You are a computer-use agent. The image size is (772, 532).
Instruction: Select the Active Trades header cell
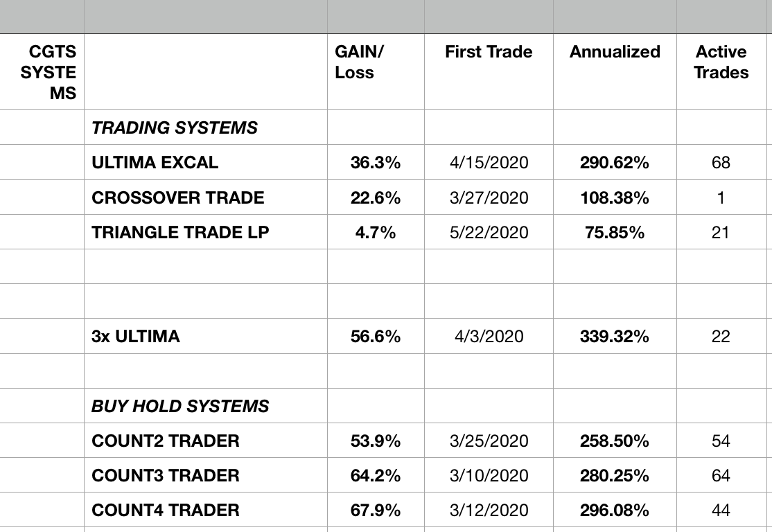point(721,71)
